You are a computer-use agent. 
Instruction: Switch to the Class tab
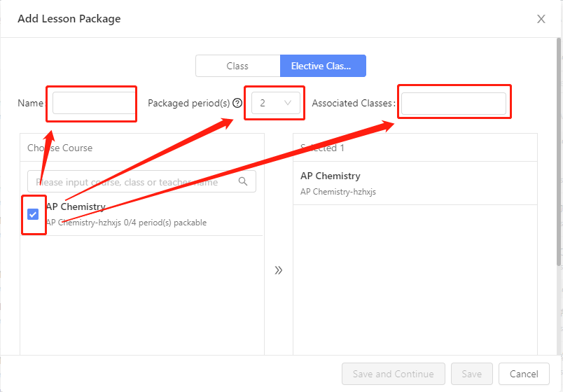click(237, 66)
